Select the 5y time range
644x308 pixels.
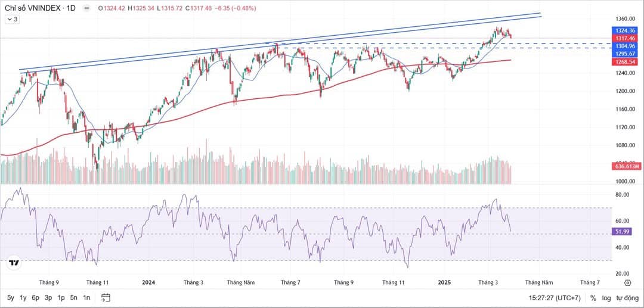click(x=11, y=297)
